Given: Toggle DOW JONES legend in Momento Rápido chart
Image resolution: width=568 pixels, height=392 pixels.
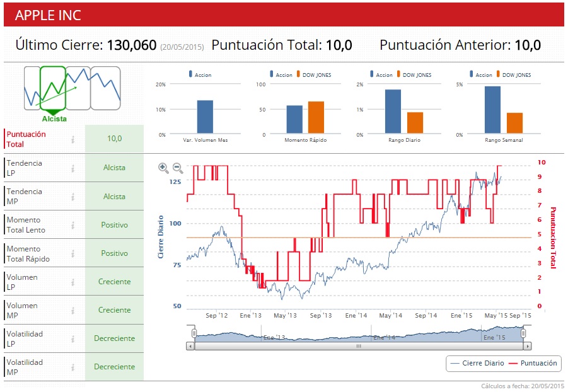Looking at the screenshot, I should [314, 74].
